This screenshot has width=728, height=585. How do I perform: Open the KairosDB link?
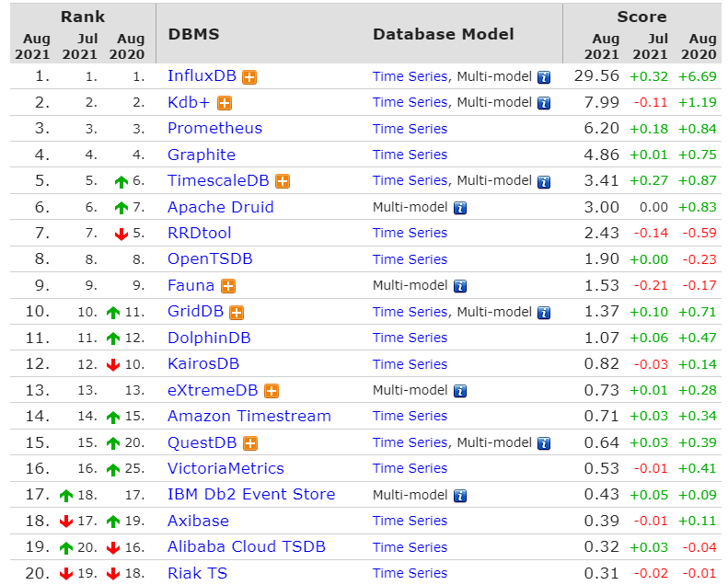[x=203, y=363]
